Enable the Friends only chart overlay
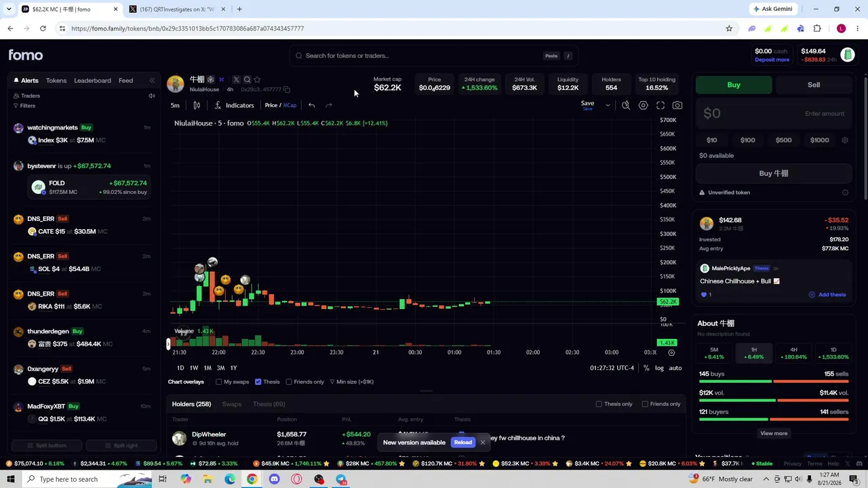Image resolution: width=868 pixels, height=488 pixels. [x=289, y=382]
